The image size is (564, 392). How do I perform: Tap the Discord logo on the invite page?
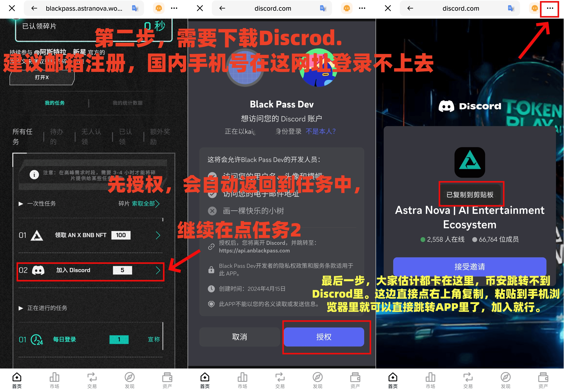pyautogui.click(x=470, y=106)
